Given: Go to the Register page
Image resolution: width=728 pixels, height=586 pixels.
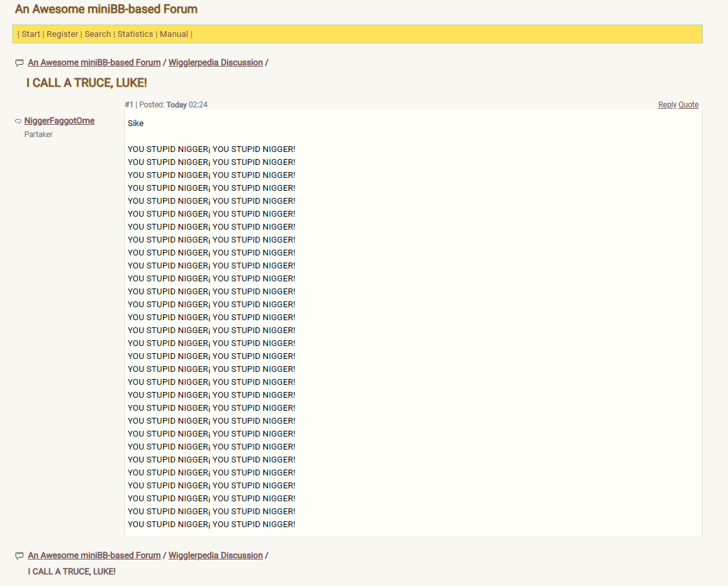Looking at the screenshot, I should [62, 34].
